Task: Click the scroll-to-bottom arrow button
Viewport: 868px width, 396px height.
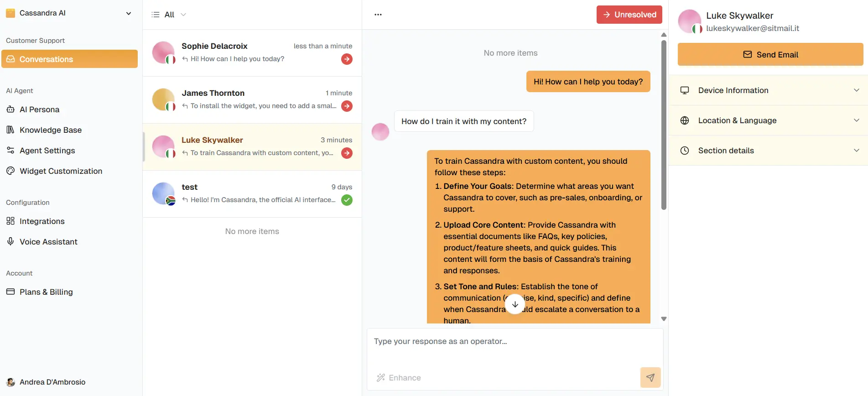Action: click(x=515, y=304)
